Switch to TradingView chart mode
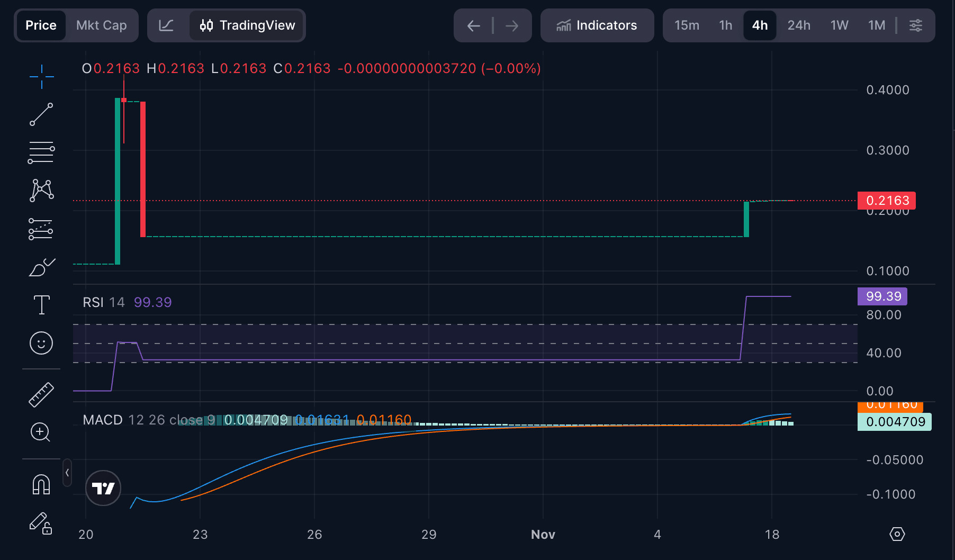The height and width of the screenshot is (560, 955). point(247,25)
